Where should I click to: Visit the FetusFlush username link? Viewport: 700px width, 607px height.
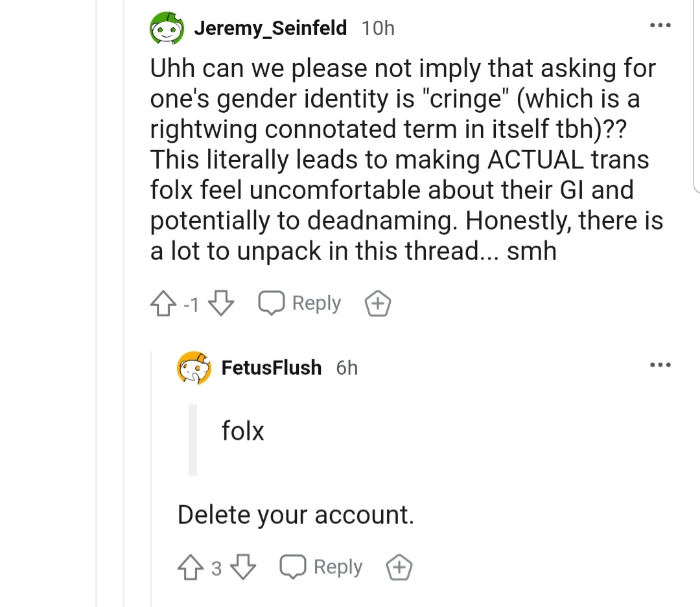pos(272,368)
